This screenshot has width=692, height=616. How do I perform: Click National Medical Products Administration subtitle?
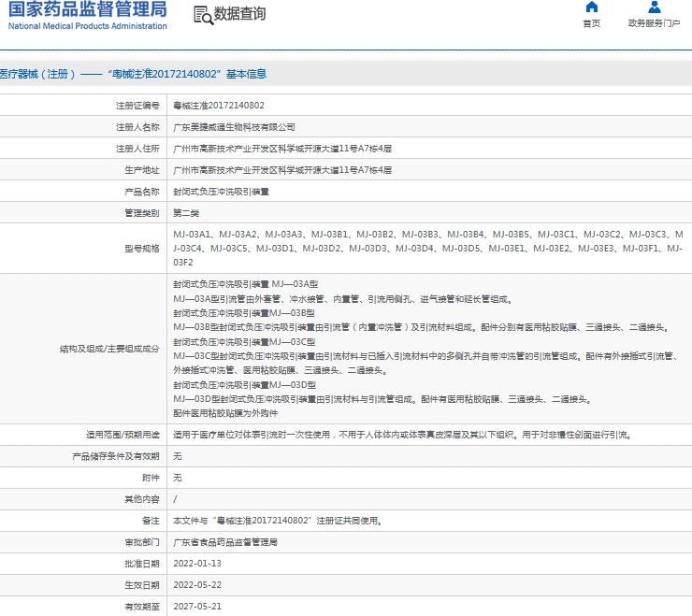(x=87, y=26)
